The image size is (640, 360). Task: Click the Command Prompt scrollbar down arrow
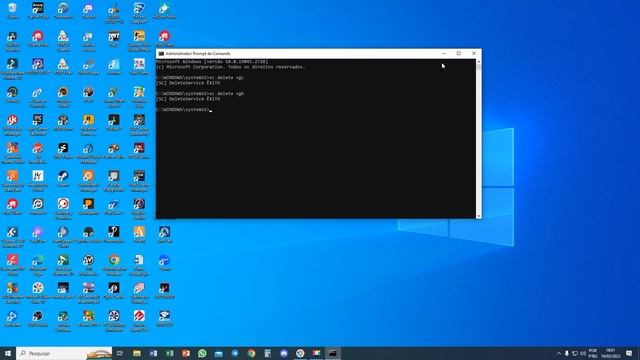(478, 216)
